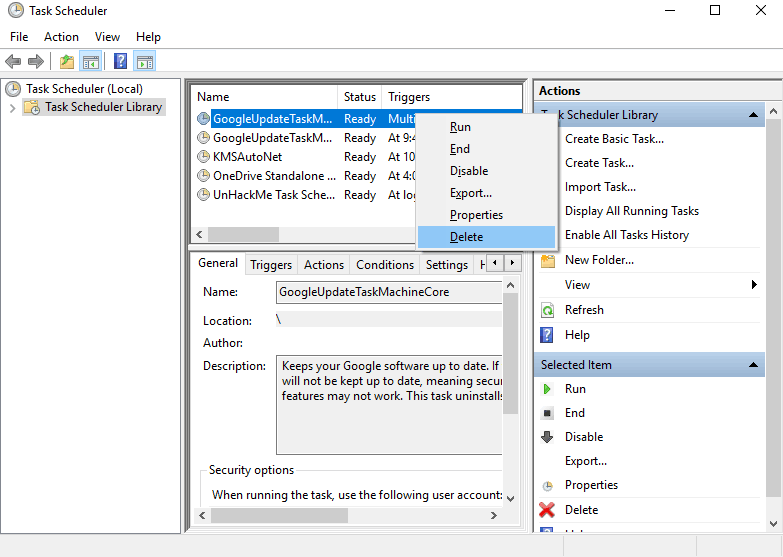The height and width of the screenshot is (557, 783).
Task: Open the Action menu in menu bar
Action: pos(61,37)
